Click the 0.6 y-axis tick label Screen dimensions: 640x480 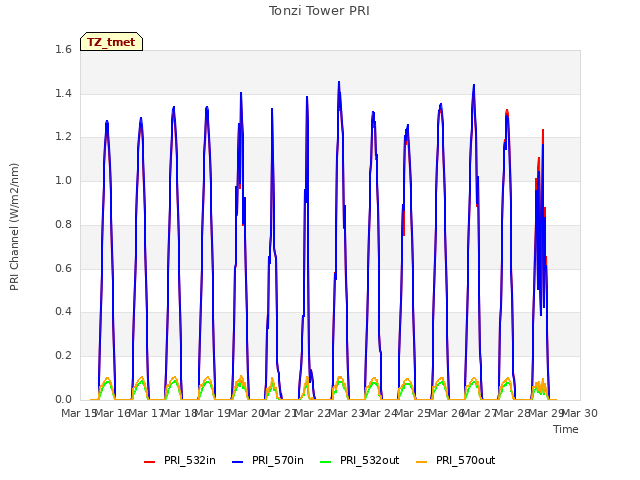coord(63,268)
